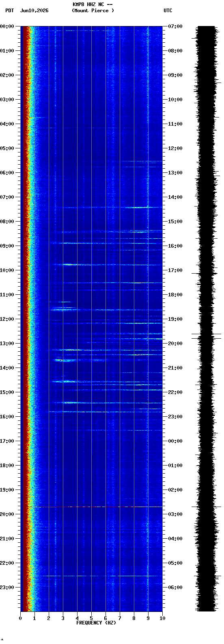Click the 10:00 PDT time label
224x644 pixels.
pos(7,270)
